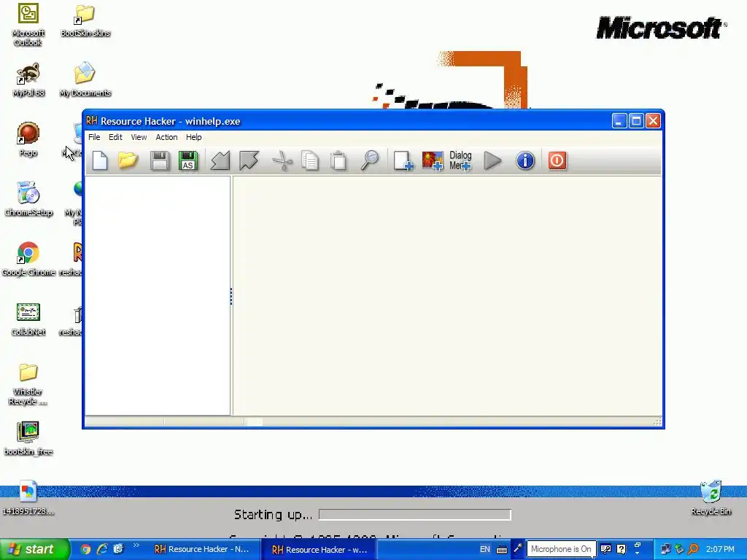747x560 pixels.
Task: Select bootskin_free desktop icon
Action: click(x=28, y=438)
